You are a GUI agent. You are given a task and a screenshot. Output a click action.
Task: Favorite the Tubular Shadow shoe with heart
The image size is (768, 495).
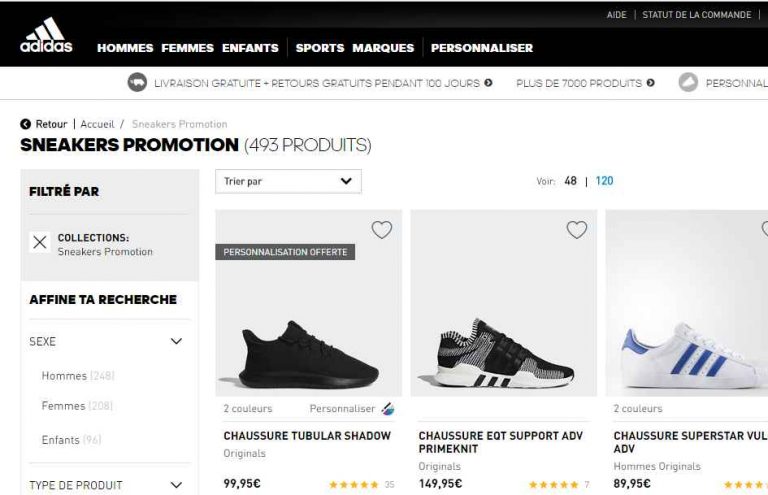(x=382, y=230)
